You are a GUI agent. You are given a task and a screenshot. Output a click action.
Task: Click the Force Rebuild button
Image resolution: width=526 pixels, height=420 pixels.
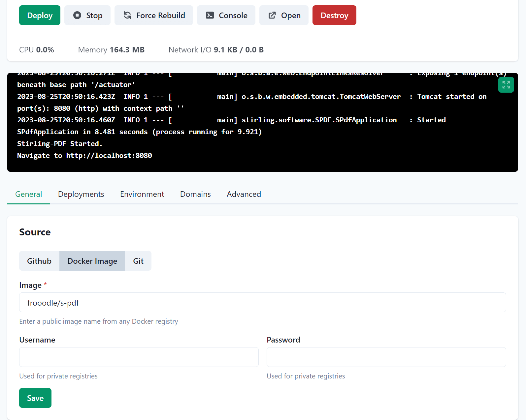[154, 15]
